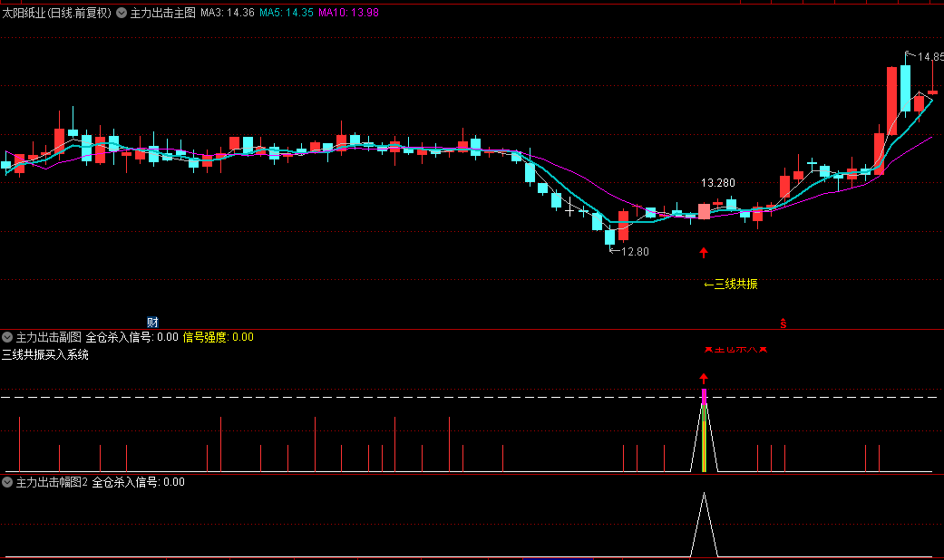This screenshot has height=560, width=944.
Task: Click the MA3: 14.36 value label
Action: (x=228, y=13)
